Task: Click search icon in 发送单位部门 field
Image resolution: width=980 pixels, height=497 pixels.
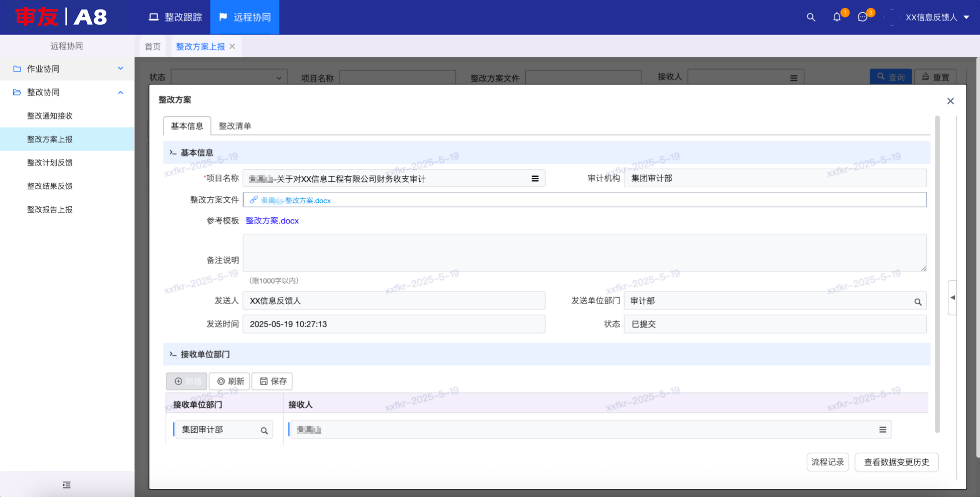Action: (x=918, y=302)
